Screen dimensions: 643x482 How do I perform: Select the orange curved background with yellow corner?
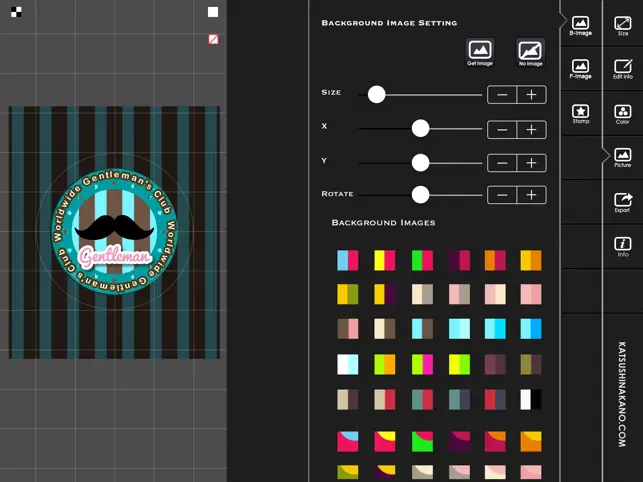(x=531, y=441)
